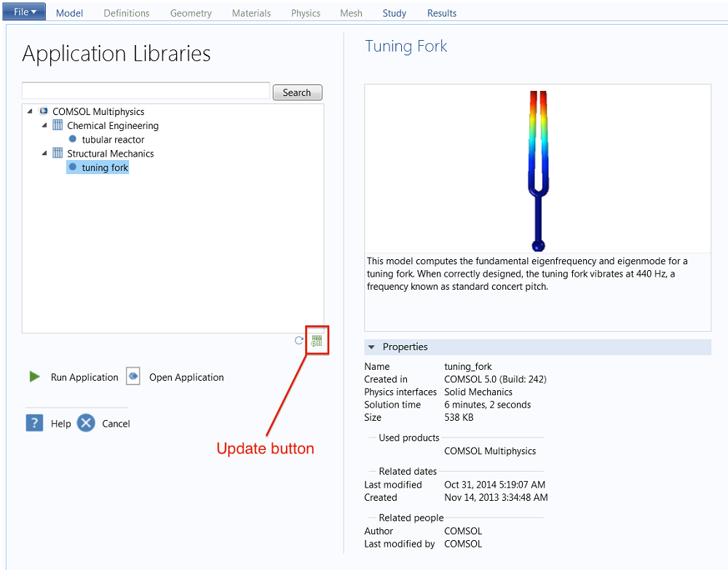
Task: Refresh the application library list
Action: click(299, 340)
